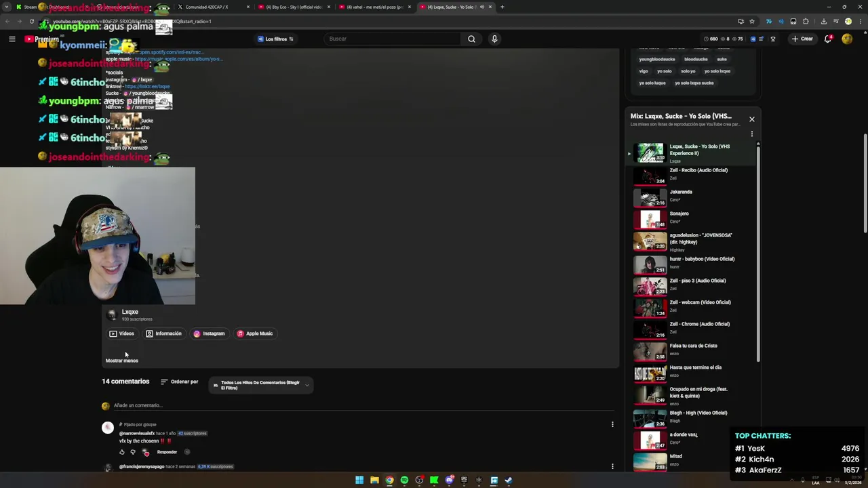The width and height of the screenshot is (868, 488).
Task: Open the Ordenar por sort menu
Action: pos(179,382)
